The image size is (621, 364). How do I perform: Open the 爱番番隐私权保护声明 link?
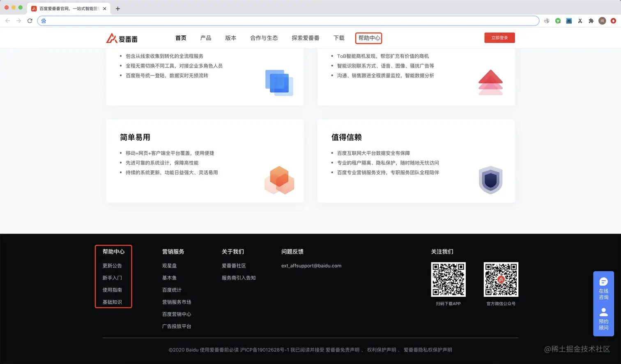pyautogui.click(x=428, y=350)
